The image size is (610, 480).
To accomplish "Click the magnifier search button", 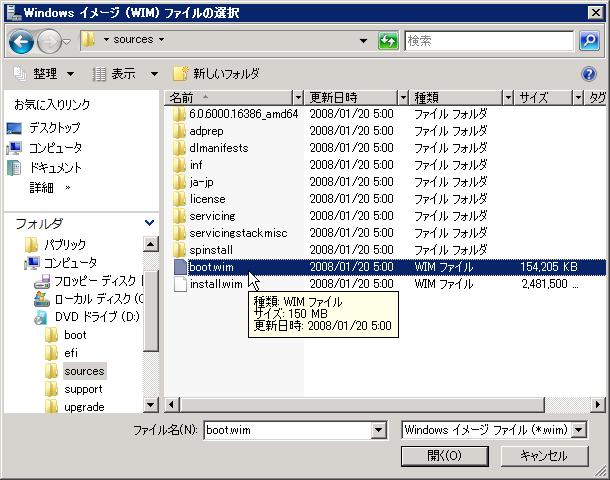I will tap(589, 40).
